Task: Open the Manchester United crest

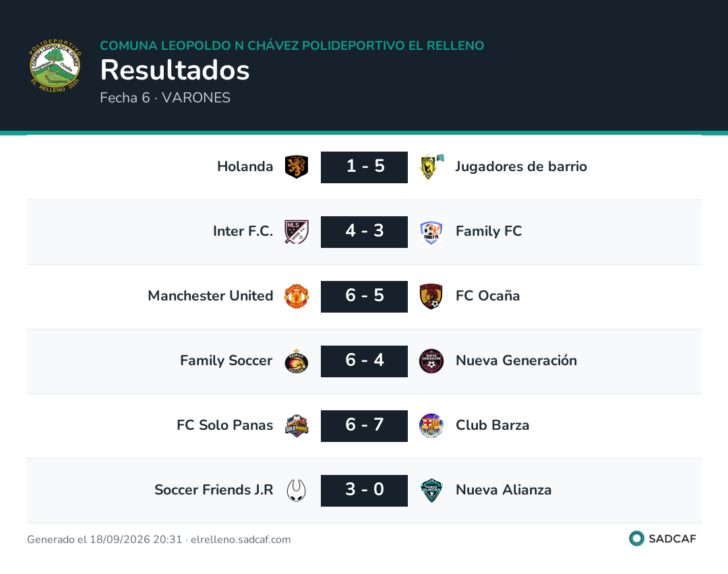Action: [x=296, y=296]
